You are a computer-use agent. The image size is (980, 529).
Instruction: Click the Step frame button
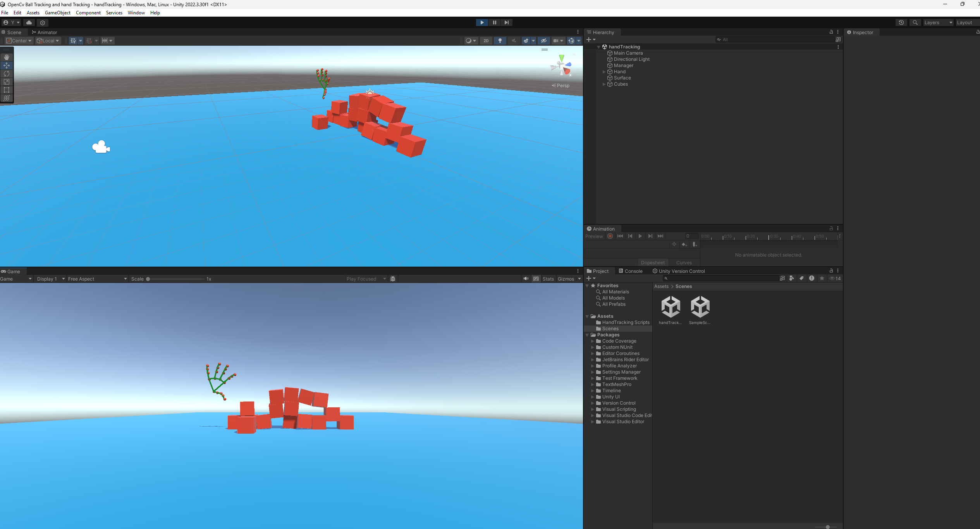click(506, 22)
